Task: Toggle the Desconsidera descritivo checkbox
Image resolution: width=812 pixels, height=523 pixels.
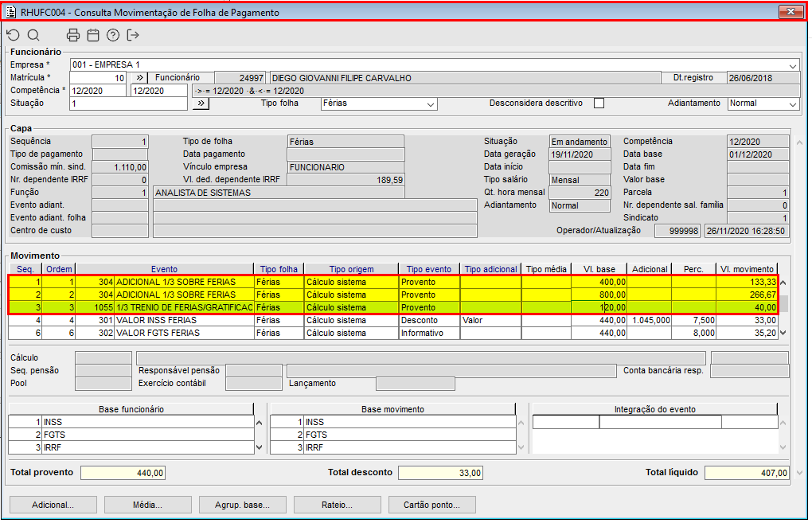Action: click(599, 103)
